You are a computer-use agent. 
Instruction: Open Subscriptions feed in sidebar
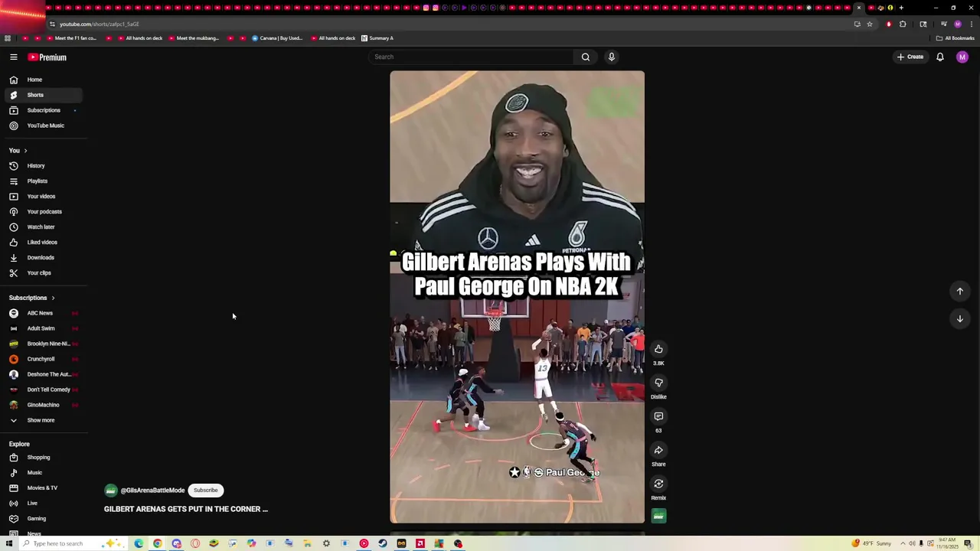(43, 110)
